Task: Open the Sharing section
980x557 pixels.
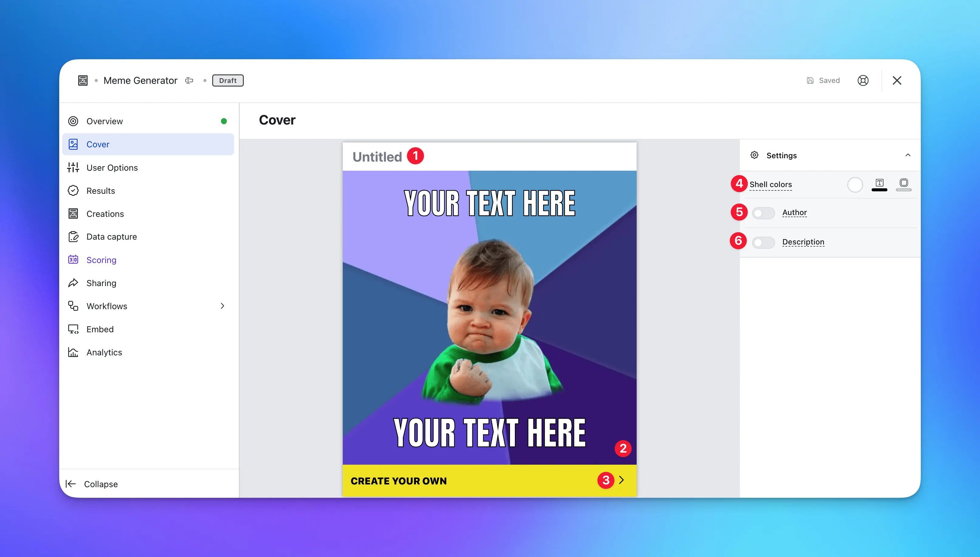Action: coord(148,283)
